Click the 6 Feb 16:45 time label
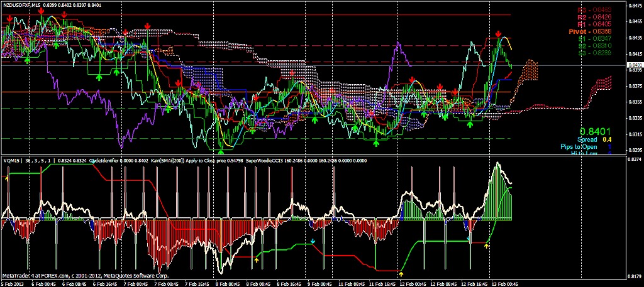 click(106, 284)
